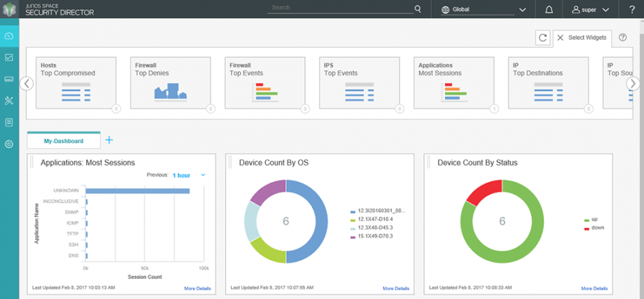
Task: Switch to the My-Dashboard tab
Action: (63, 141)
